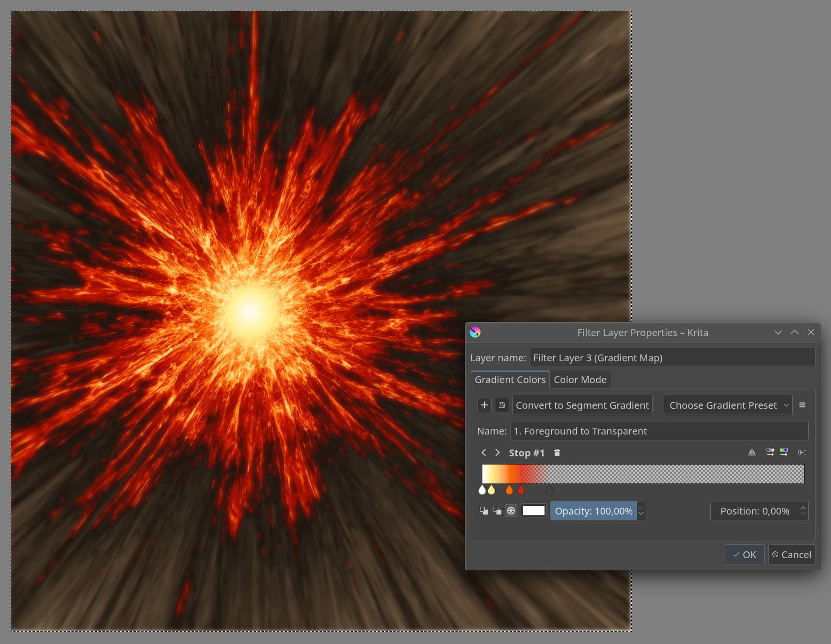Click the flip gradient mirror icon
This screenshot has width=831, height=644.
(x=751, y=452)
